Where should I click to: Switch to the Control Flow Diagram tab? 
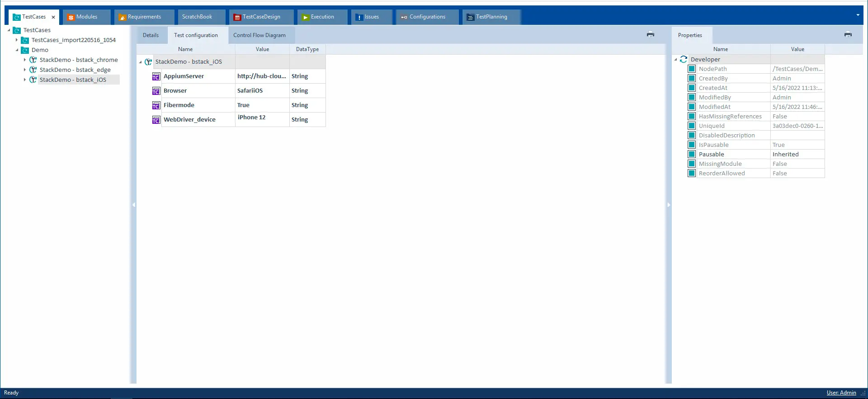[259, 35]
